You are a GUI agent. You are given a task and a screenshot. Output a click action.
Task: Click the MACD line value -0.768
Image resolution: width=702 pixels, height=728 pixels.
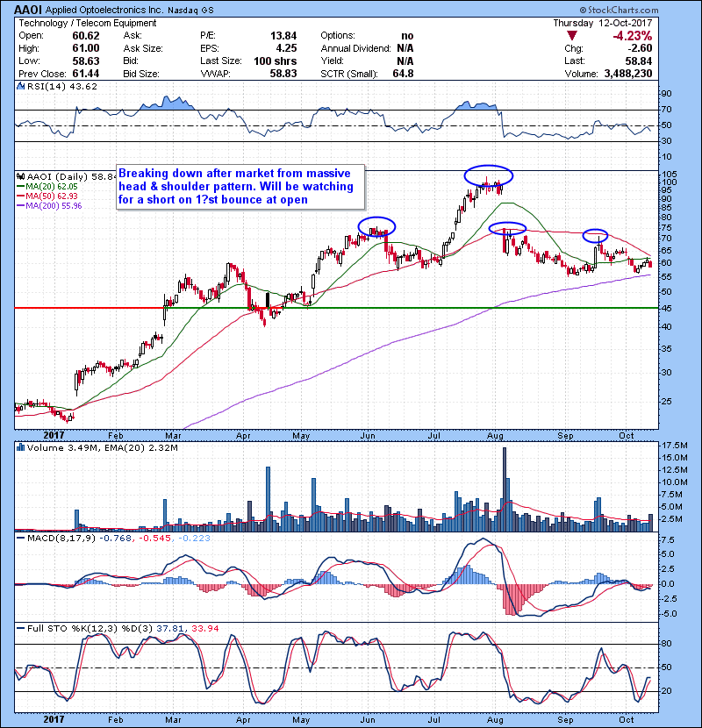click(x=116, y=539)
